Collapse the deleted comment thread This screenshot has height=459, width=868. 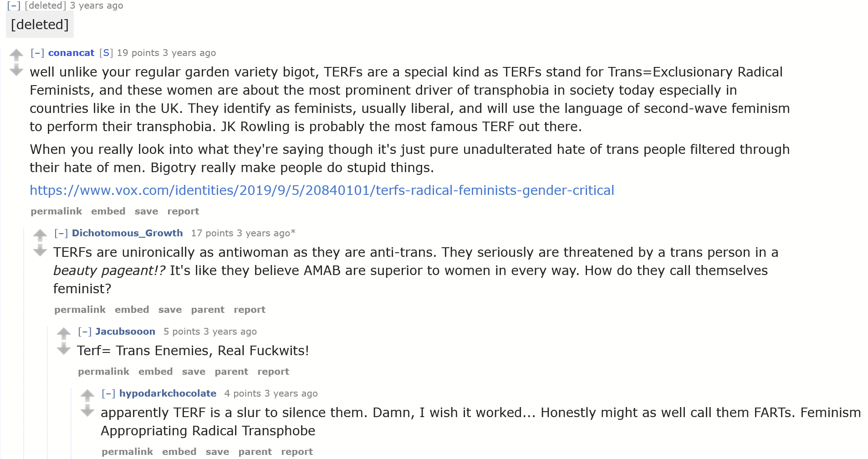[x=14, y=6]
